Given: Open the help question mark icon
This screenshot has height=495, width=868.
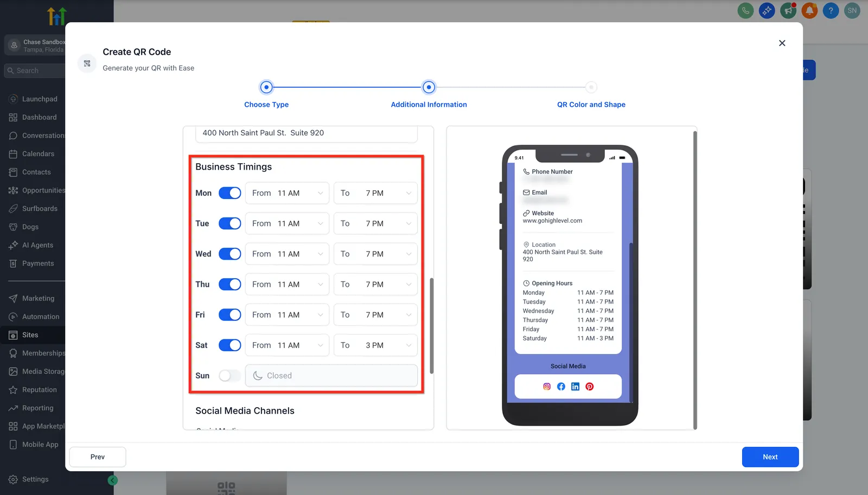Looking at the screenshot, I should click(x=831, y=10).
